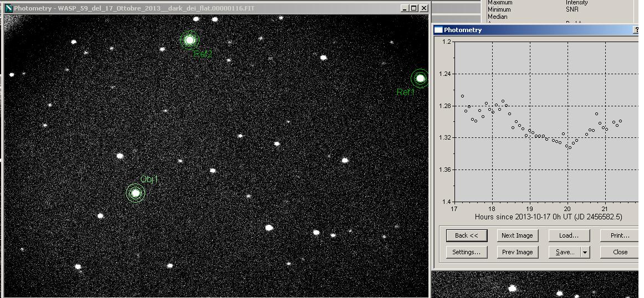Advance to the Next Image
Image resolution: width=644 pixels, height=298 pixels.
point(517,235)
